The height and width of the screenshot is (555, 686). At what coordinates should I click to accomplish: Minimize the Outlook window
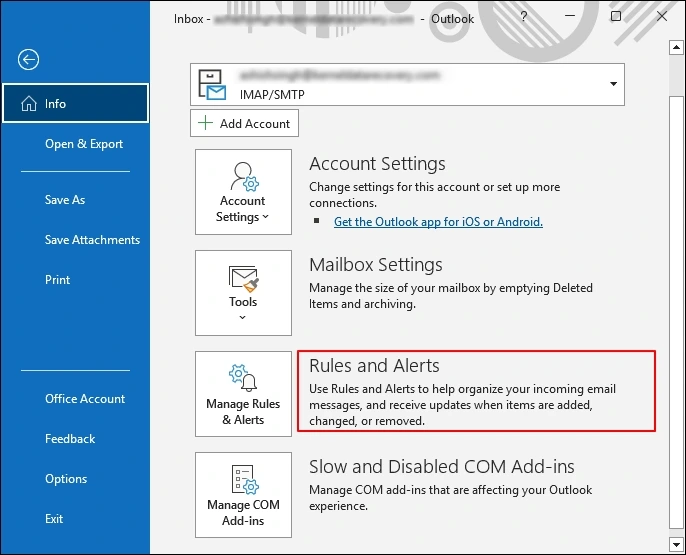(570, 16)
